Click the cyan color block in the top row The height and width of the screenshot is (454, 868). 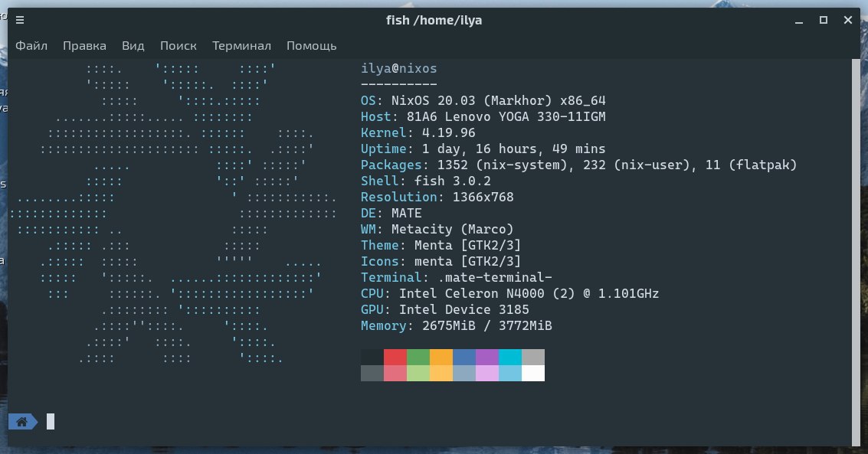click(x=509, y=358)
